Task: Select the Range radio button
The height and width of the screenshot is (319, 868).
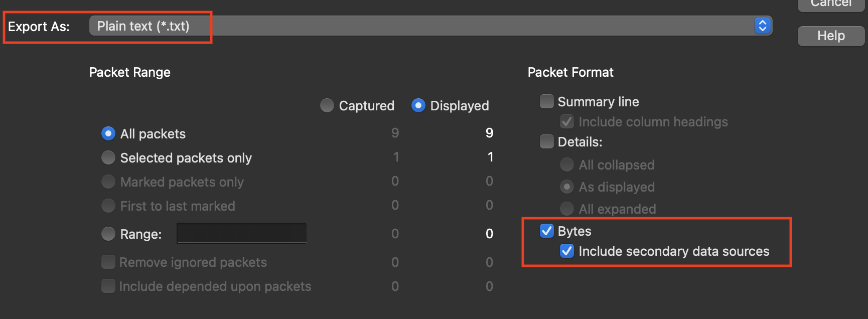Action: click(108, 234)
